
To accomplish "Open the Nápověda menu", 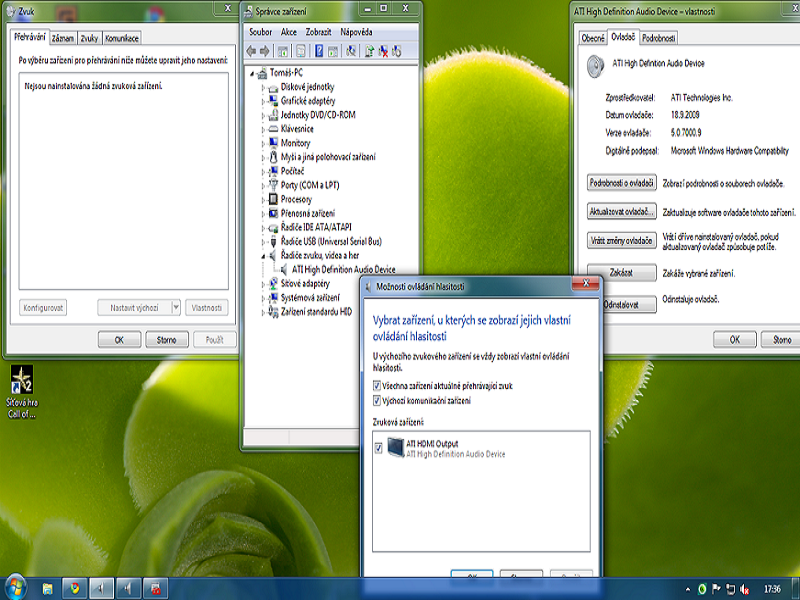I will point(356,32).
